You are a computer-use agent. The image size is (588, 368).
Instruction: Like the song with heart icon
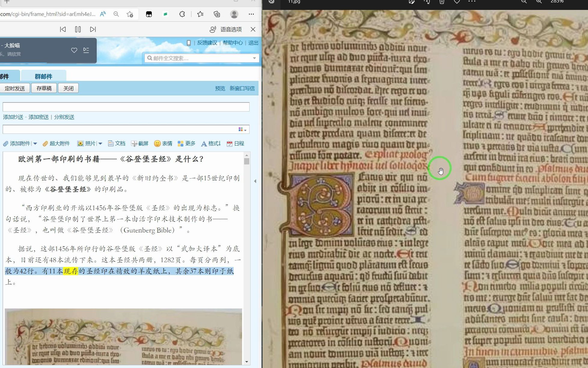(x=74, y=50)
